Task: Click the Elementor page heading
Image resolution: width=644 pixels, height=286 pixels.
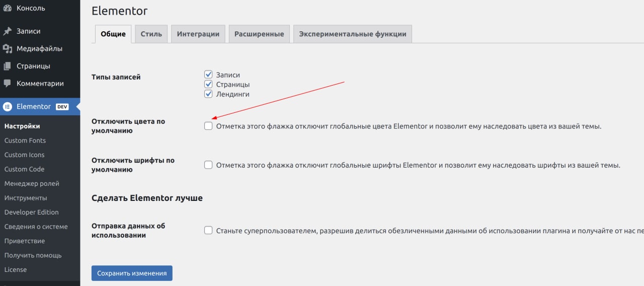Action: coord(120,11)
